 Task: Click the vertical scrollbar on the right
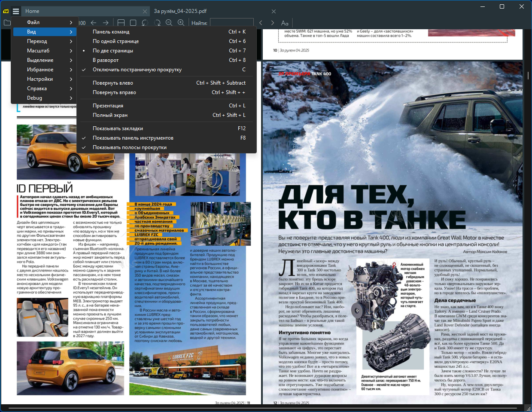click(x=528, y=76)
